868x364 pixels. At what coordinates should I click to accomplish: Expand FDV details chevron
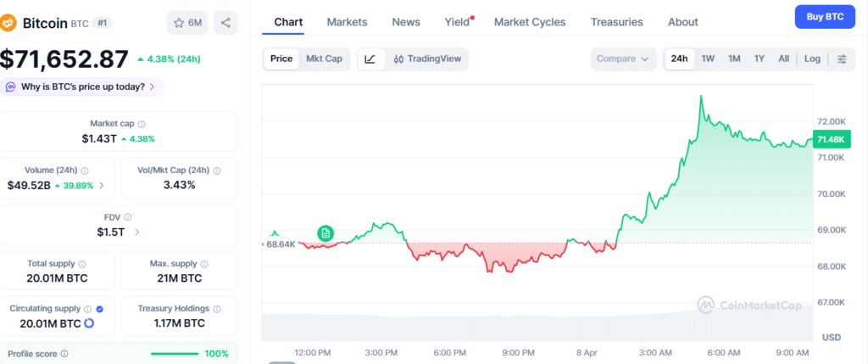[x=136, y=232]
